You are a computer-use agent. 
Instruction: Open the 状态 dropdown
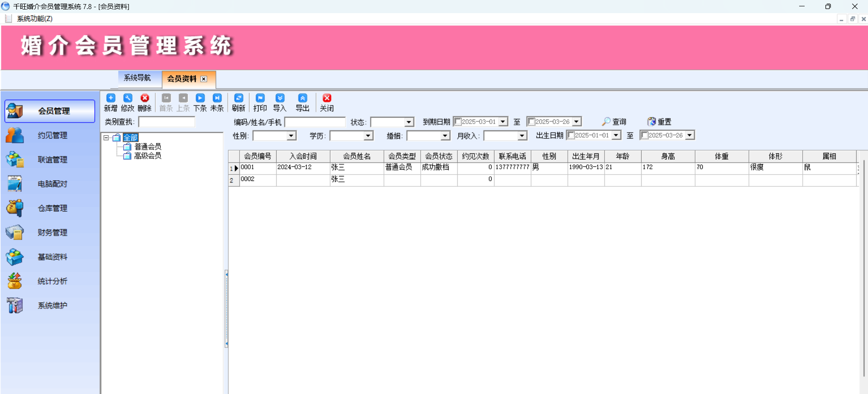coord(409,122)
